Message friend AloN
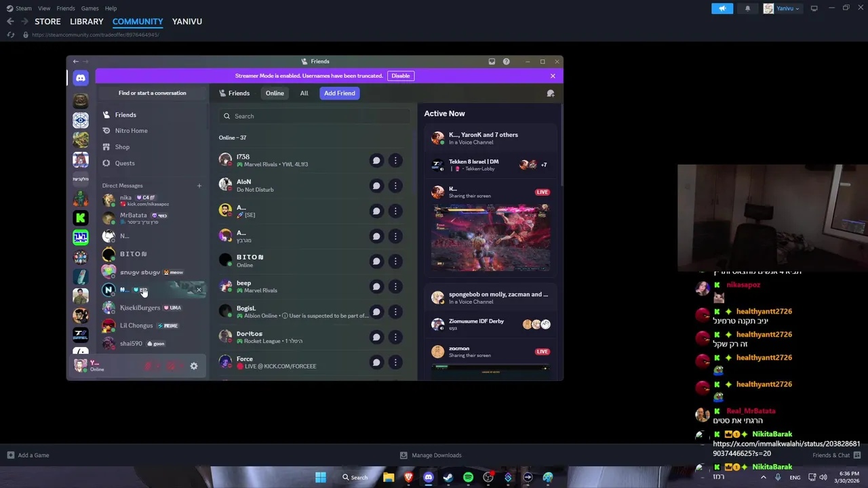 376,186
